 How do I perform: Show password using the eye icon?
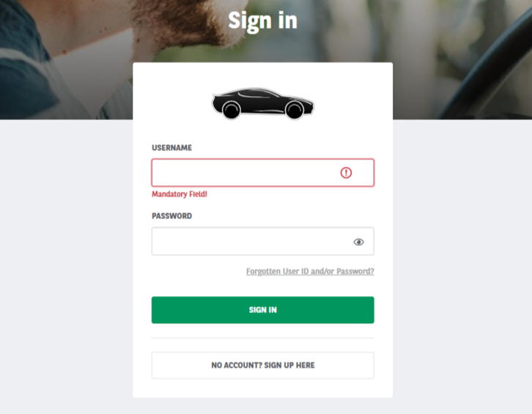coord(358,242)
